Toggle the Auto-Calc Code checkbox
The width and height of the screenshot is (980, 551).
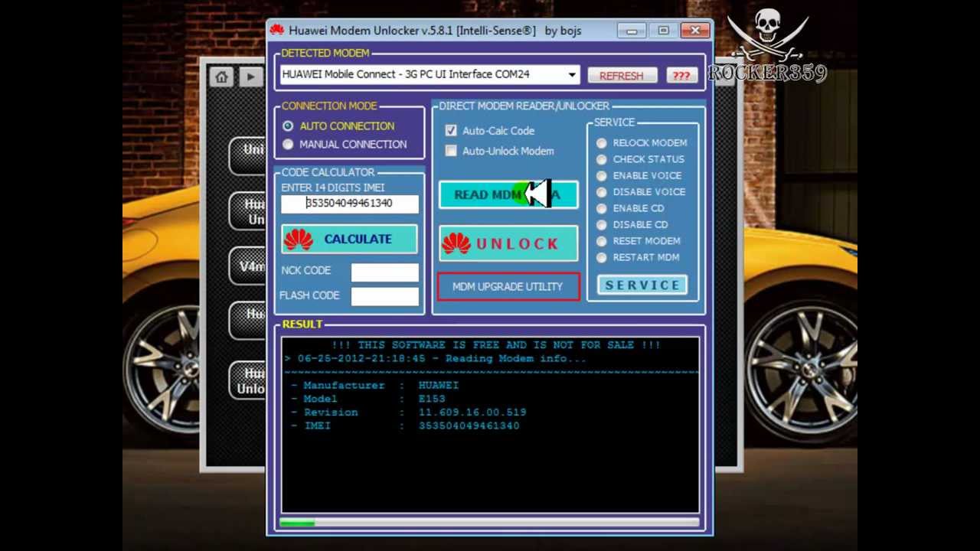coord(451,131)
